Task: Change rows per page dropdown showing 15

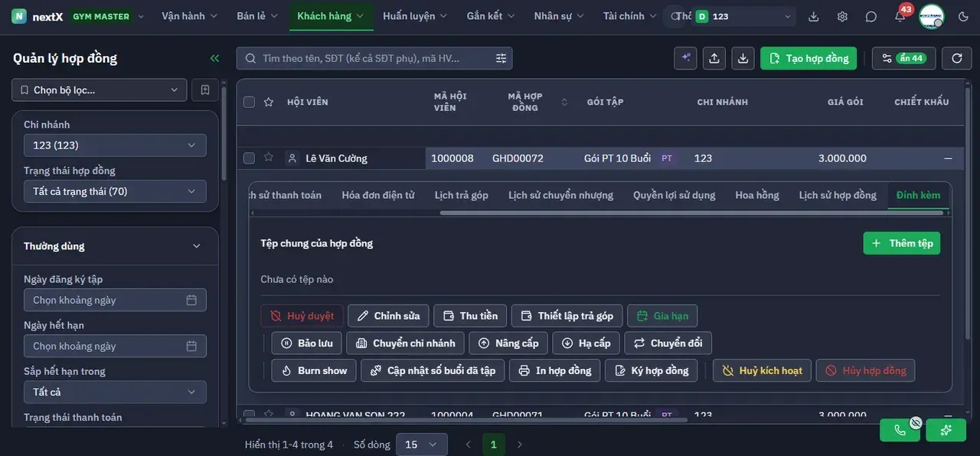Action: click(421, 445)
